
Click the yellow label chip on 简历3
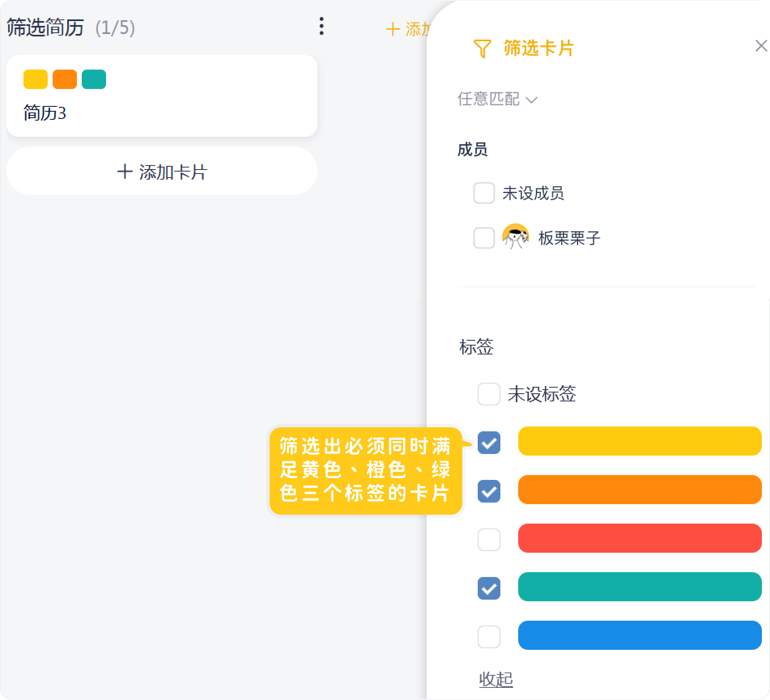tap(36, 79)
